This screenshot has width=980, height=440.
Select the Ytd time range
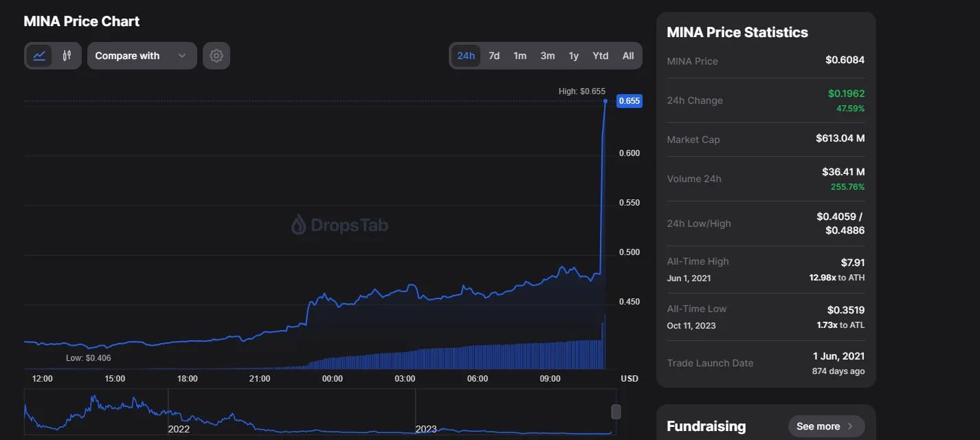tap(601, 56)
